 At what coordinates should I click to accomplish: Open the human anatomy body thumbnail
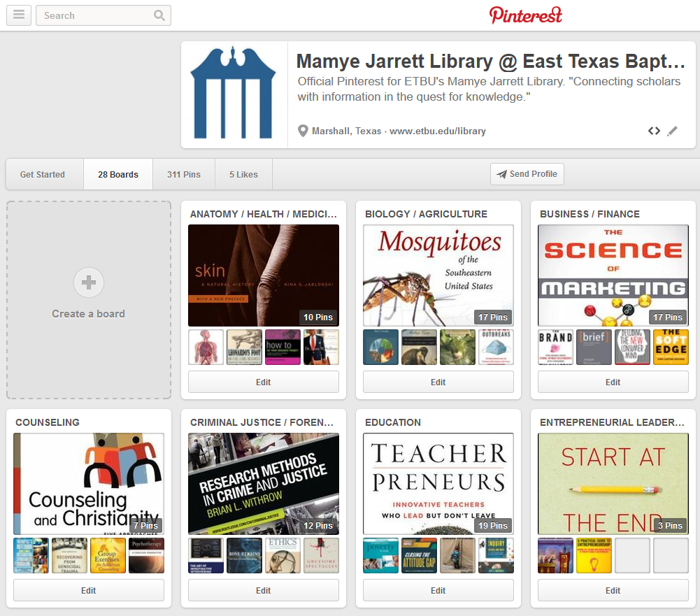[x=206, y=348]
